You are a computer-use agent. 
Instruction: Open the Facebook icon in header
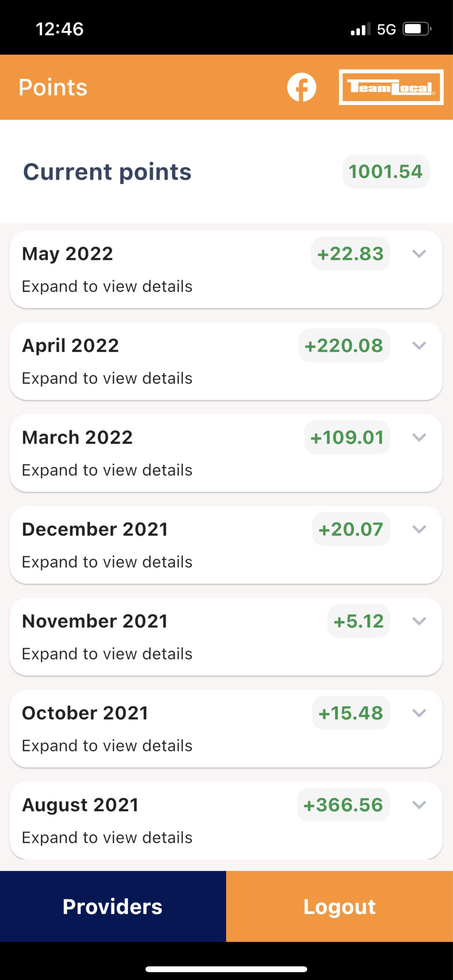pyautogui.click(x=302, y=87)
